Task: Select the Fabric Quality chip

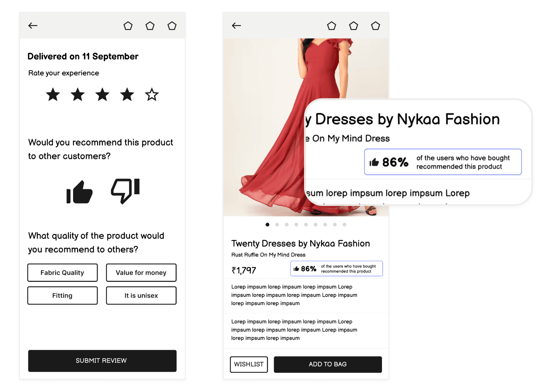Action: pos(63,273)
